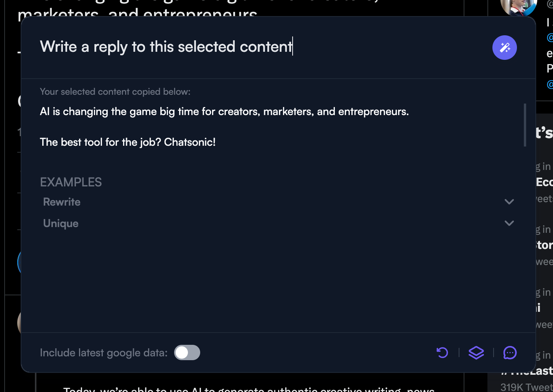Expand the Unique example using its chevron
Screen dimensions: 553x392
[x=509, y=223]
